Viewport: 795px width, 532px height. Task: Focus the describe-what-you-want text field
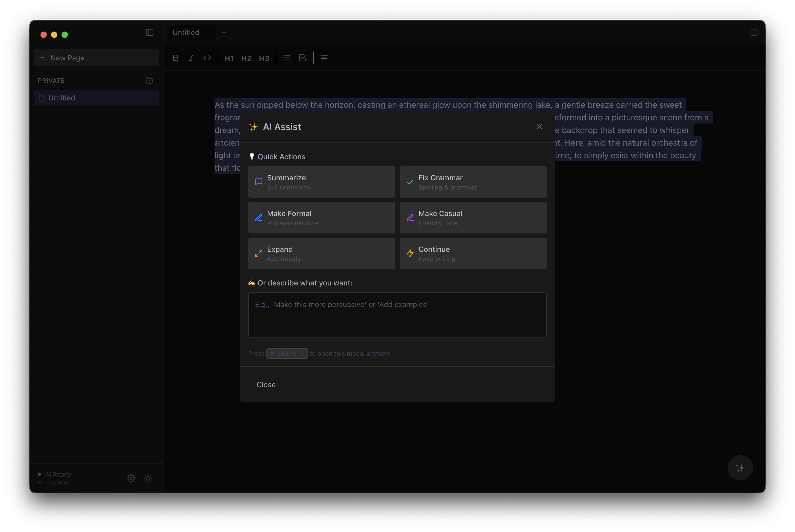(397, 315)
